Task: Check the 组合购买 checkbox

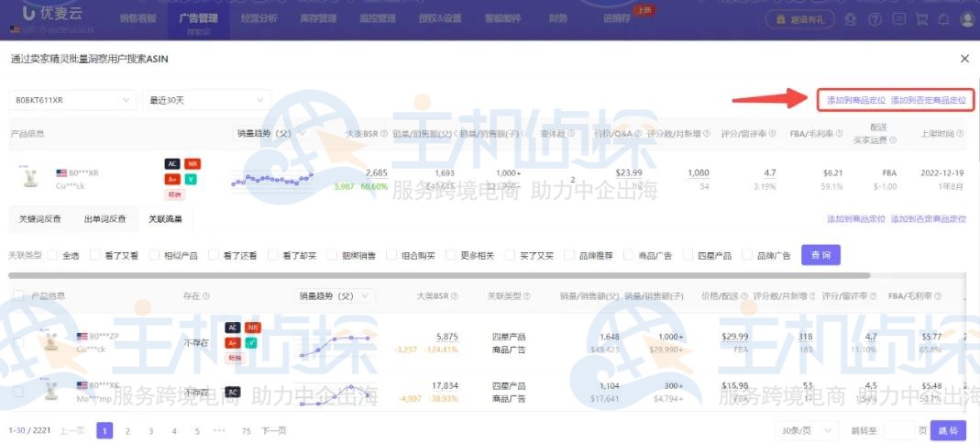Action: coord(391,255)
